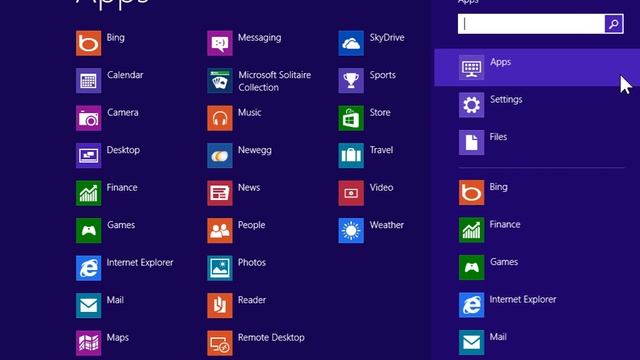The height and width of the screenshot is (360, 640).
Task: Open the News app icon
Action: (220, 193)
